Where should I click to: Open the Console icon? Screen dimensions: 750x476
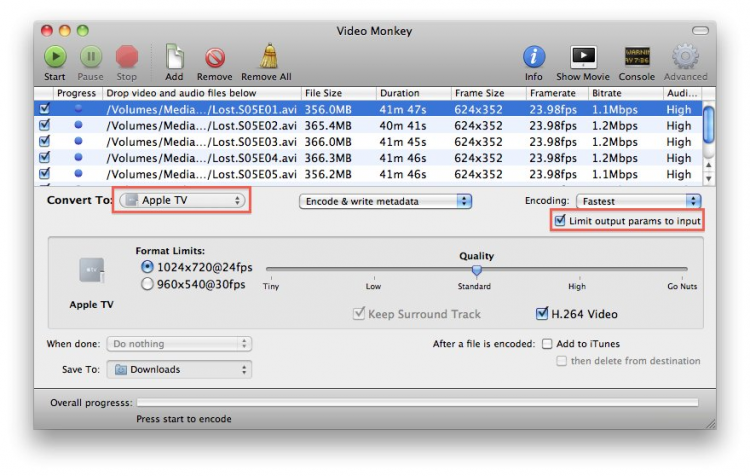(x=637, y=56)
